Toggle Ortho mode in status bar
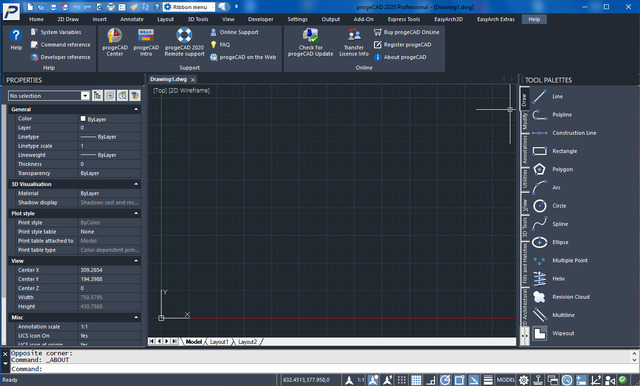 tap(431, 380)
